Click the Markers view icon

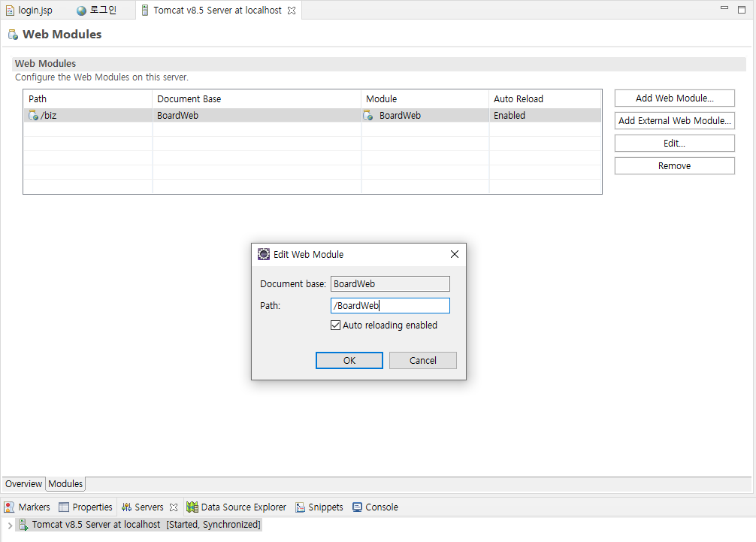click(x=9, y=507)
